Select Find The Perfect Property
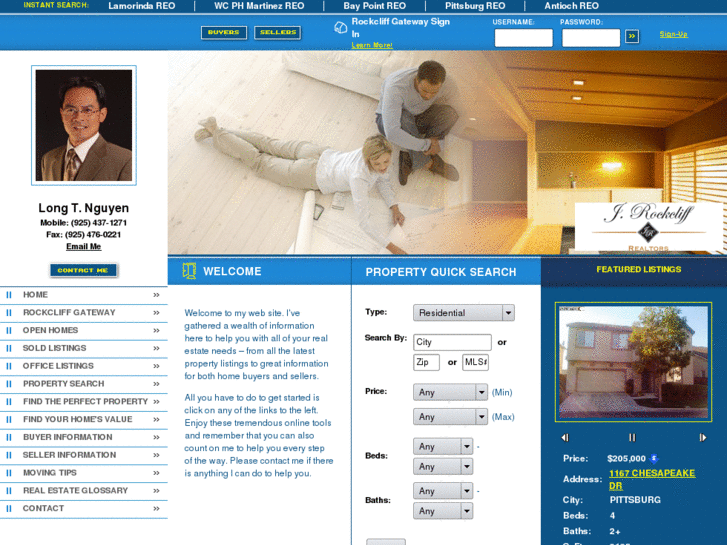 click(85, 402)
